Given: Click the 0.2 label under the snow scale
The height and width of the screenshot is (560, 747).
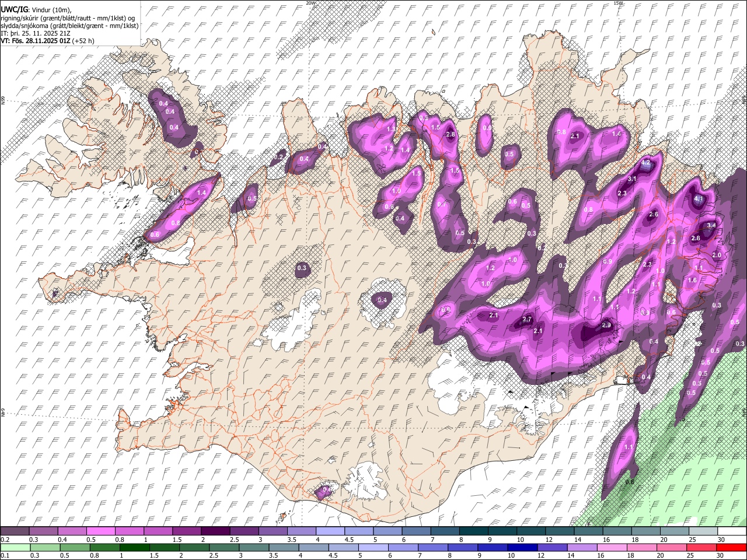Looking at the screenshot, I should (5, 540).
